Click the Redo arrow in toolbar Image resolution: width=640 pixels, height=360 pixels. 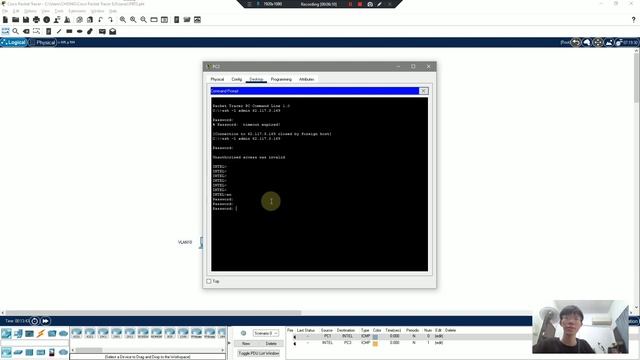[111, 20]
